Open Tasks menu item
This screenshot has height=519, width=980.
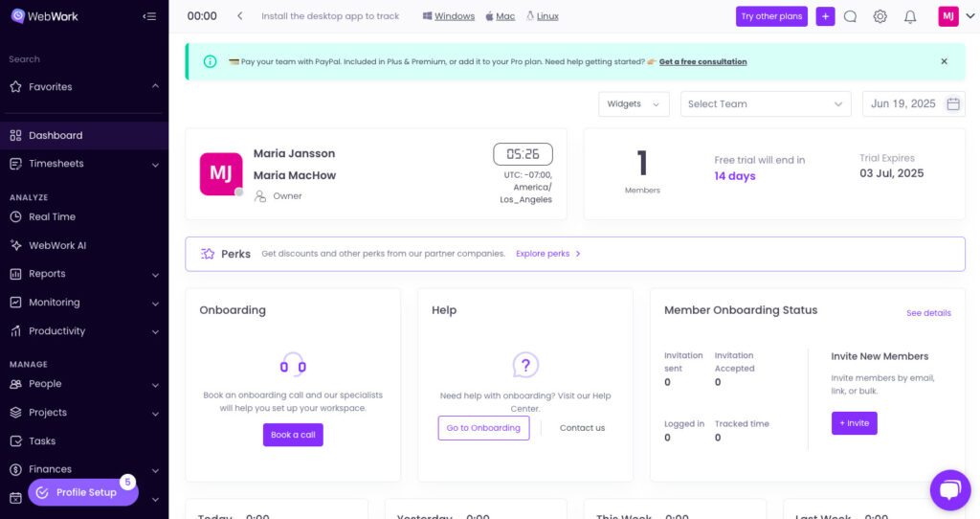click(x=84, y=441)
